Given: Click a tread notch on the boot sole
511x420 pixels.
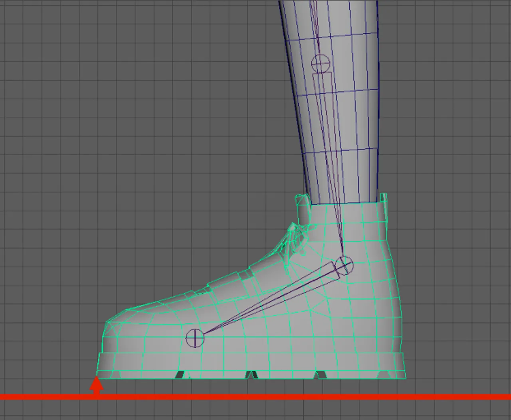Looking at the screenshot, I should point(252,374).
